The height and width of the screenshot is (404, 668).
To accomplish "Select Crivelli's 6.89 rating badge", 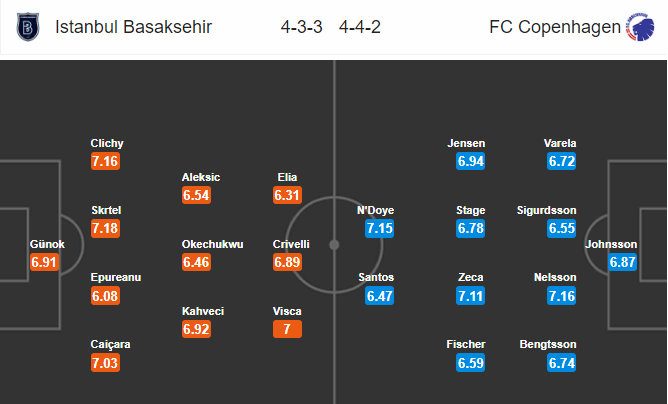I will (288, 262).
